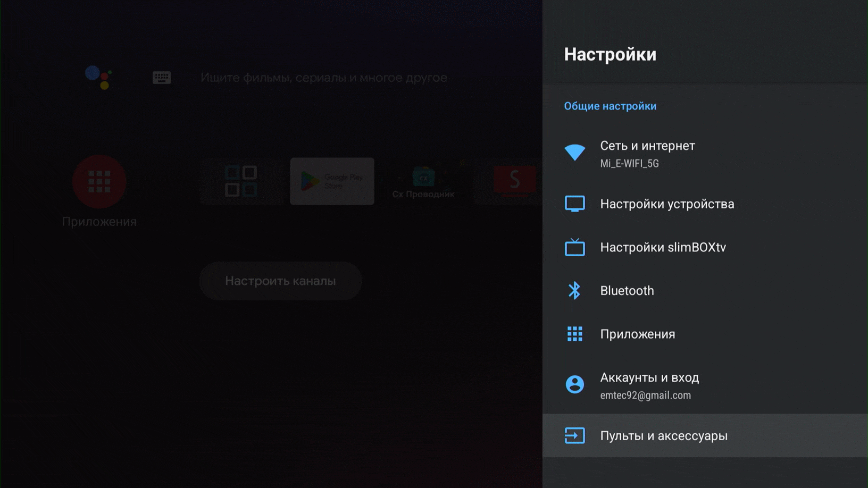
Task: Open the Google Play Store tile
Action: (x=332, y=181)
